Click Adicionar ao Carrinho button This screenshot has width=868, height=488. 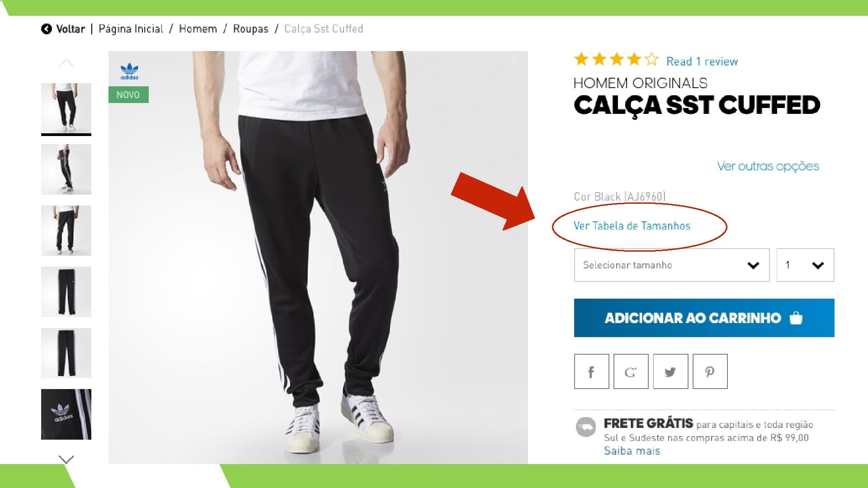coord(704,318)
